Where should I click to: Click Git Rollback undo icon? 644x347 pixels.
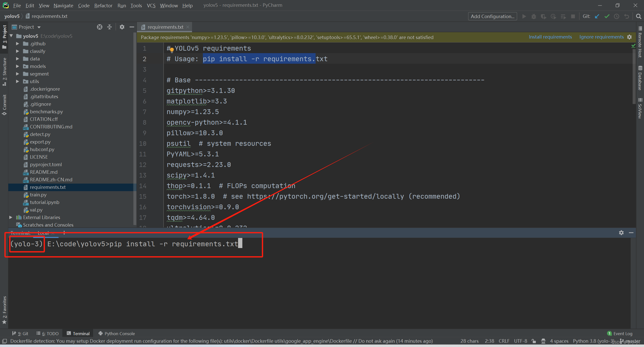click(626, 16)
